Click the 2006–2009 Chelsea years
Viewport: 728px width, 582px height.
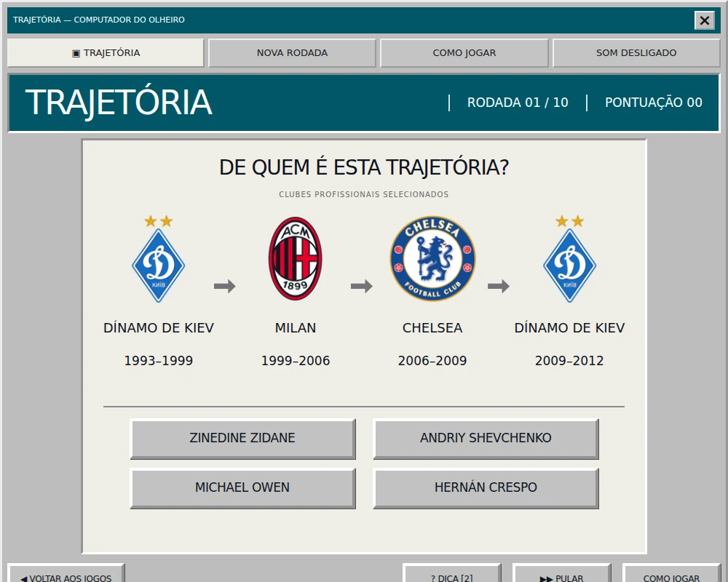click(432, 361)
